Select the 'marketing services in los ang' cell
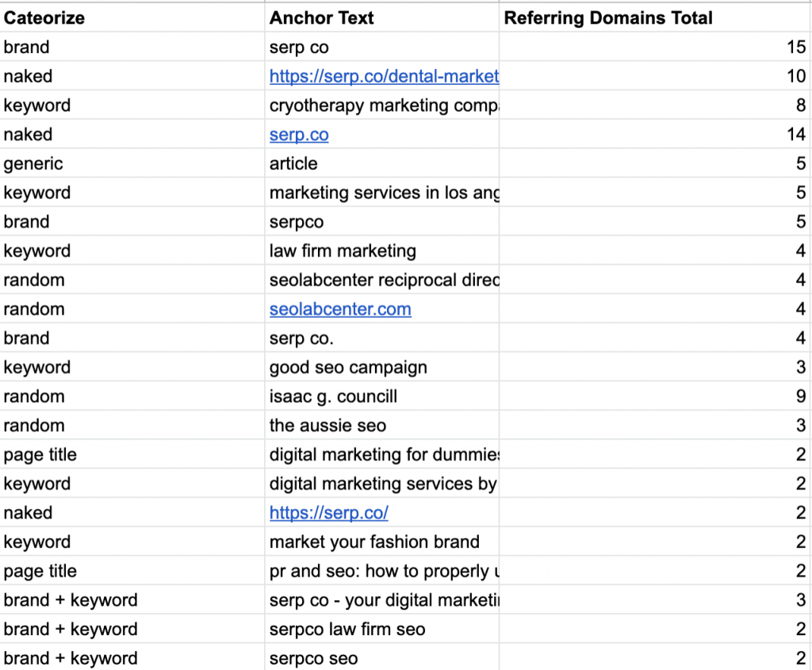Viewport: 812px width, 670px height. [x=381, y=193]
